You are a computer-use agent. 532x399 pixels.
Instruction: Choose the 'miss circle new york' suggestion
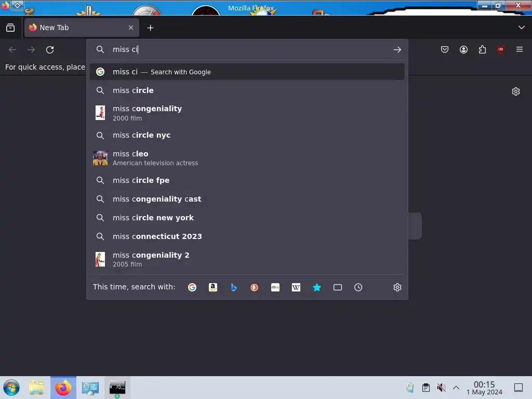pyautogui.click(x=247, y=218)
